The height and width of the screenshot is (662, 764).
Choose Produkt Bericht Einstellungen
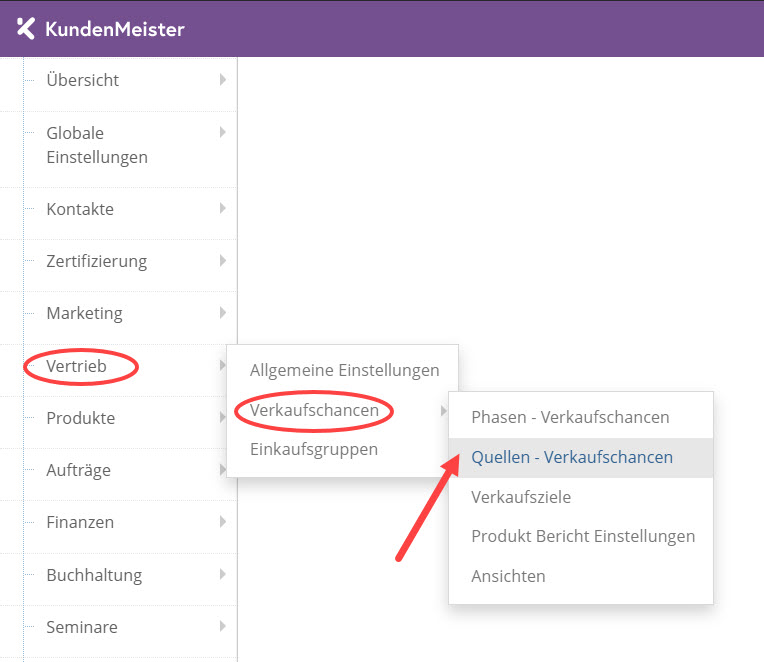pyautogui.click(x=583, y=536)
